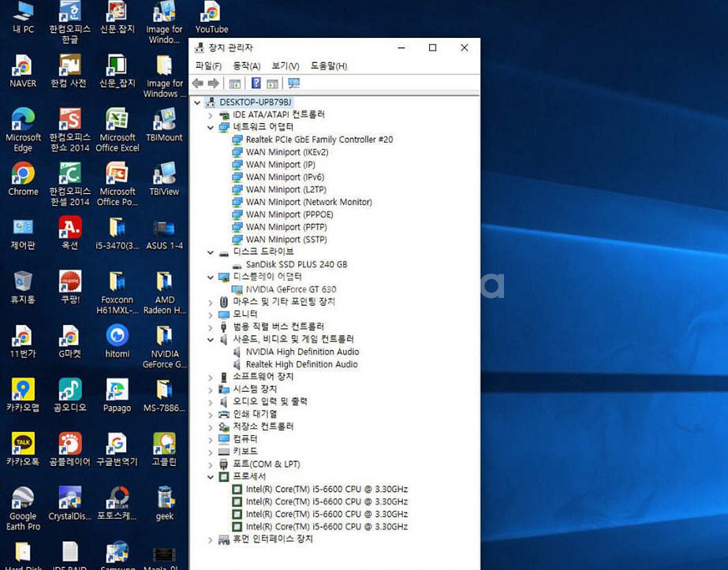This screenshot has width=728, height=570.
Task: Select Realtek High Definition Audio
Action: (302, 364)
